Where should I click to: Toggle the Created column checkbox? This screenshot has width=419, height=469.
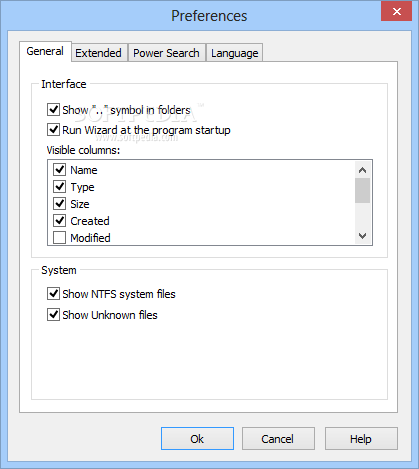59,221
